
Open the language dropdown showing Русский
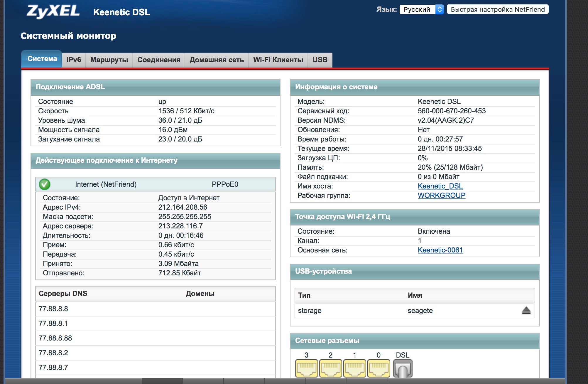421,9
